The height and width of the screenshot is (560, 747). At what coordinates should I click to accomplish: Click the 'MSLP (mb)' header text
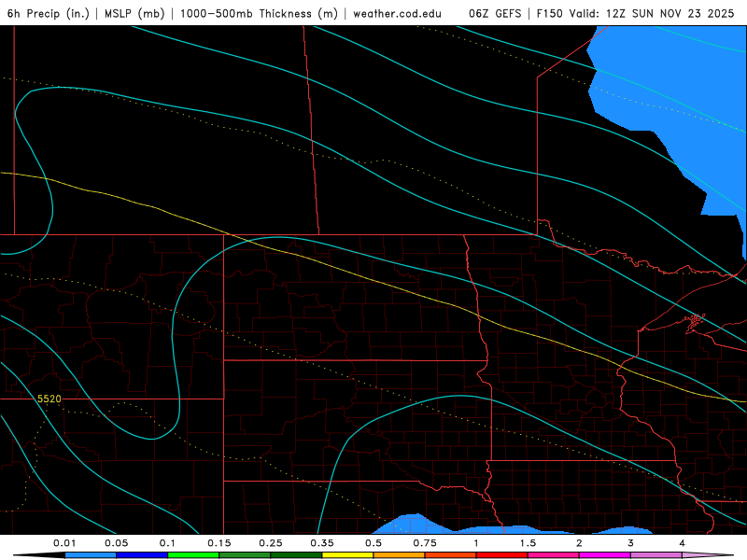(134, 13)
